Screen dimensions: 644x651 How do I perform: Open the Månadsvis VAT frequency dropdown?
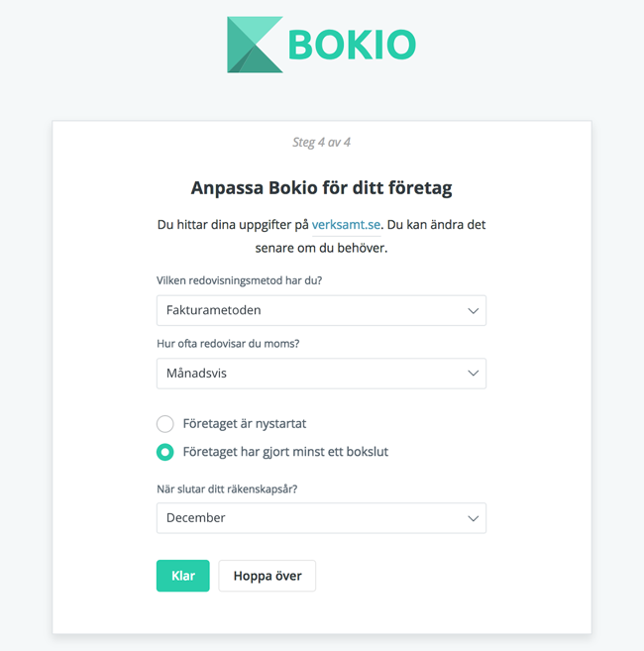click(321, 374)
